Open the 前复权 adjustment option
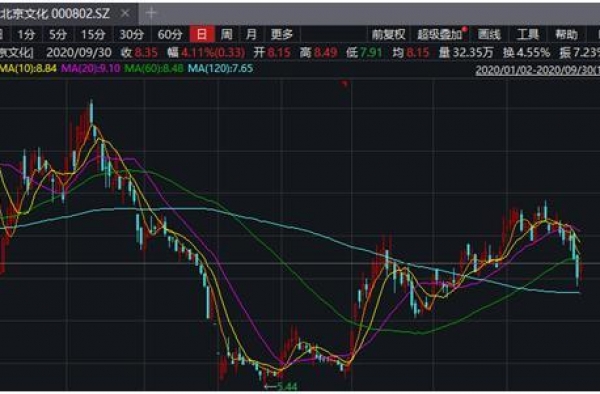Viewport: 600px width, 394px height. pyautogui.click(x=388, y=35)
